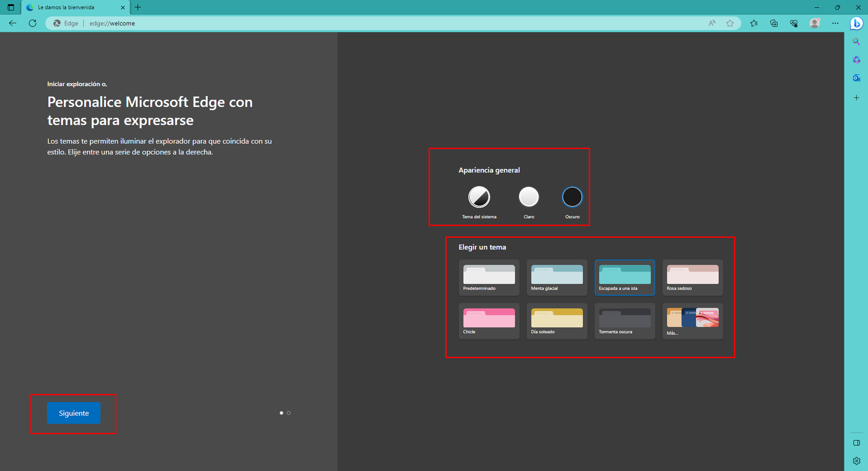Select the 'Oscuro' appearance

pyautogui.click(x=572, y=197)
